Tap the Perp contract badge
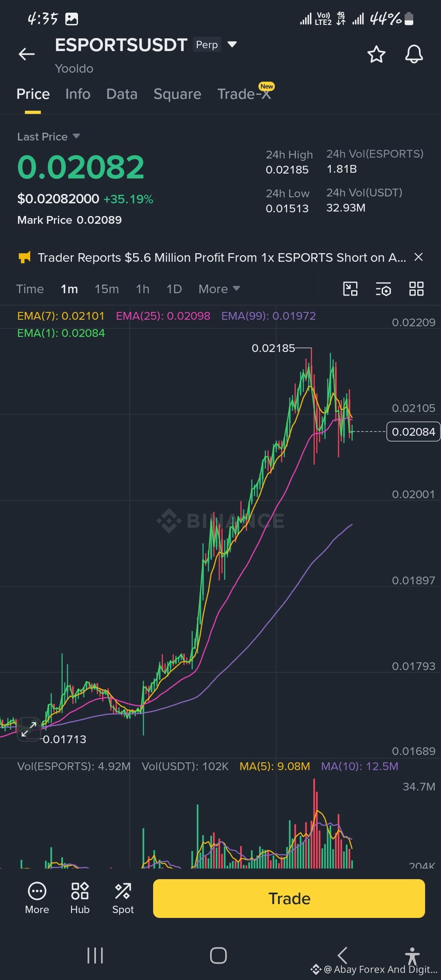 click(207, 45)
